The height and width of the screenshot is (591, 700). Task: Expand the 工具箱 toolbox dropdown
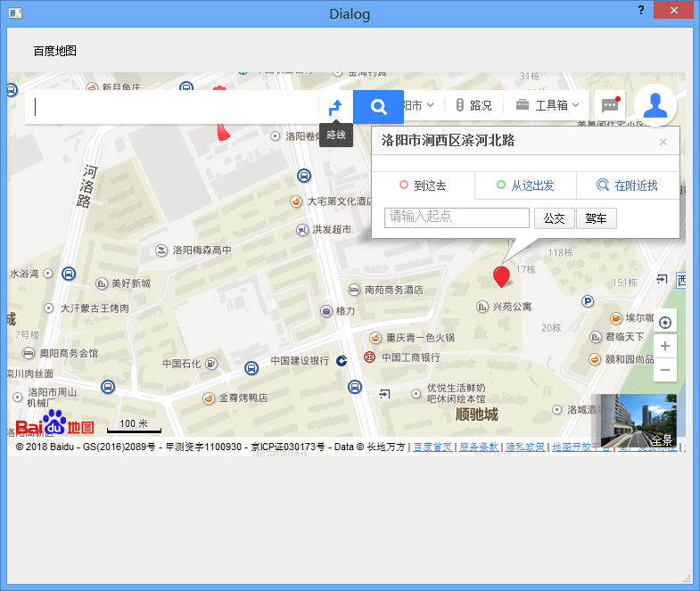click(548, 105)
